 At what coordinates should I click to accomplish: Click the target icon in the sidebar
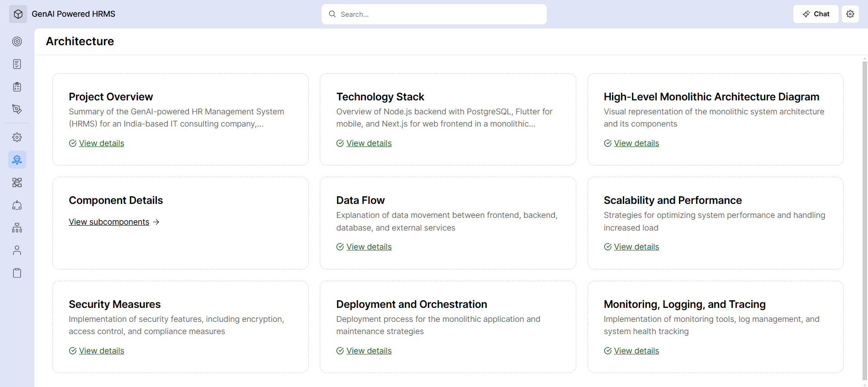pos(17,42)
